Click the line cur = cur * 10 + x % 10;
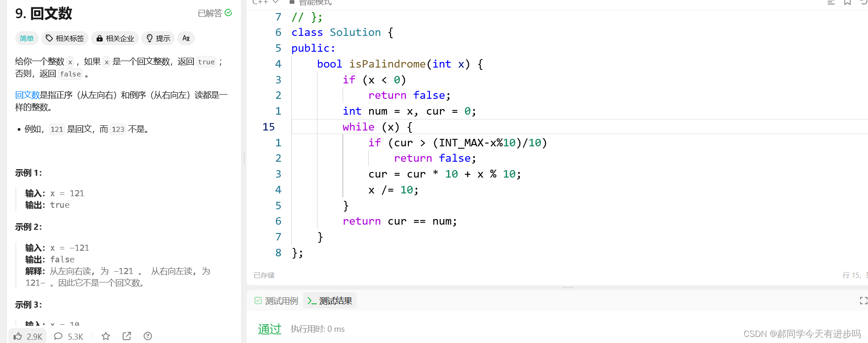868x343 pixels. [x=445, y=174]
